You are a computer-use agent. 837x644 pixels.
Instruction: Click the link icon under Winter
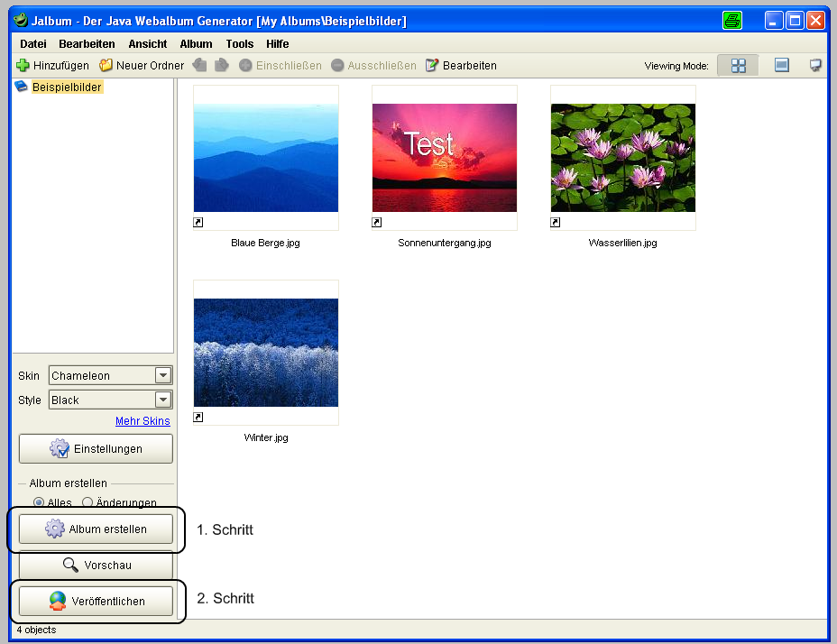click(x=198, y=417)
